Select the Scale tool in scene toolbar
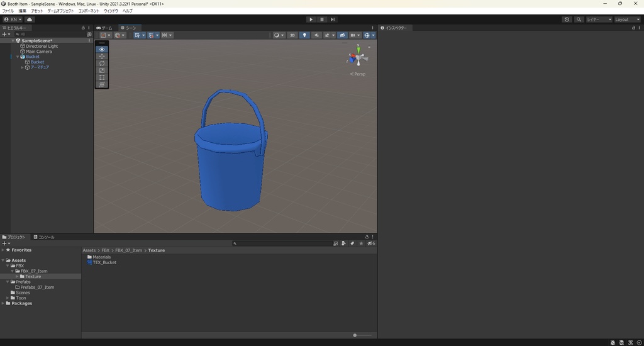The image size is (644, 346). point(102,70)
